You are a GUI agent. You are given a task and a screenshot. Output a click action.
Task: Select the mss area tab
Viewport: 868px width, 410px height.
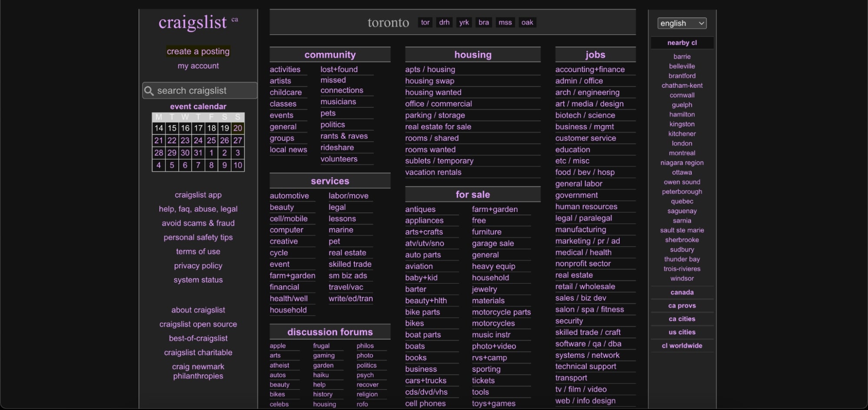[505, 23]
